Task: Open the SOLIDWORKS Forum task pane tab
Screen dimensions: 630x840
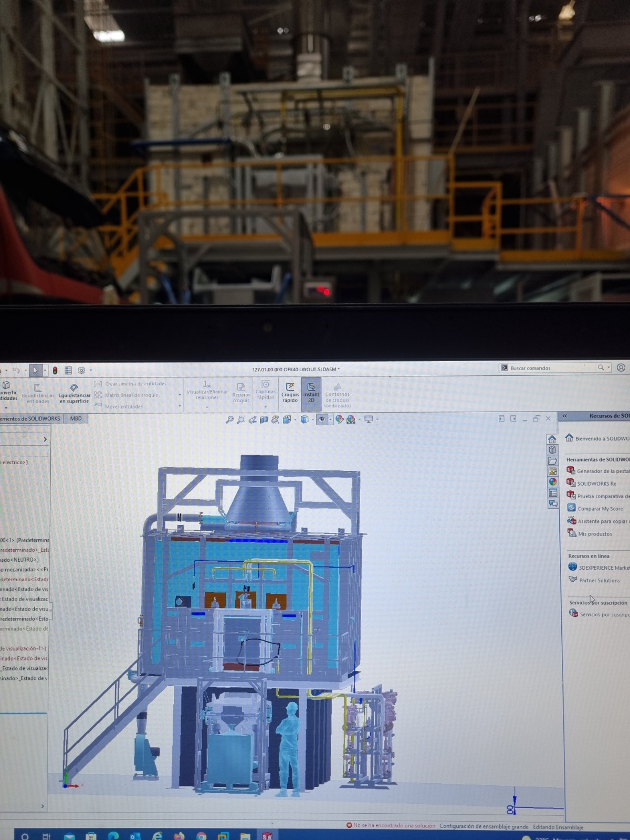Action: pyautogui.click(x=552, y=503)
